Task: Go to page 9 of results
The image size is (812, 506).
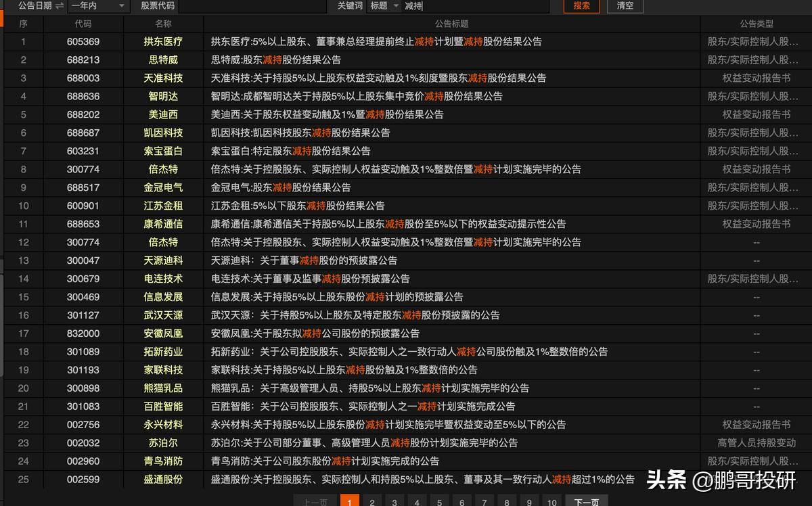Action: [529, 502]
